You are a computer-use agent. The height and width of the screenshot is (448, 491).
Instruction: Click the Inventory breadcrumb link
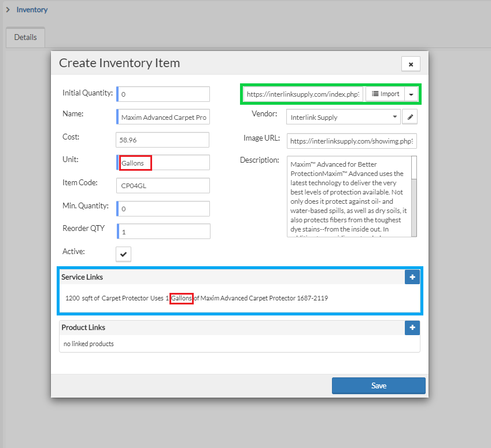tap(32, 10)
